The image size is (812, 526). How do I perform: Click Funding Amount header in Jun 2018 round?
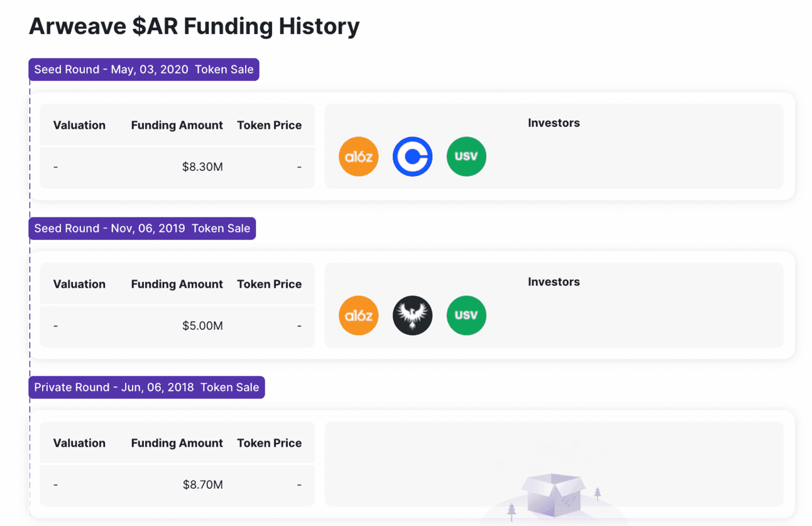click(x=177, y=443)
